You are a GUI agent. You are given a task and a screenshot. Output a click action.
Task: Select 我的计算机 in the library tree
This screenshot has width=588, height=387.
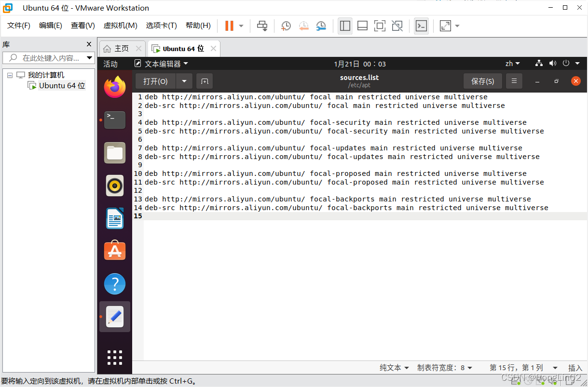46,75
